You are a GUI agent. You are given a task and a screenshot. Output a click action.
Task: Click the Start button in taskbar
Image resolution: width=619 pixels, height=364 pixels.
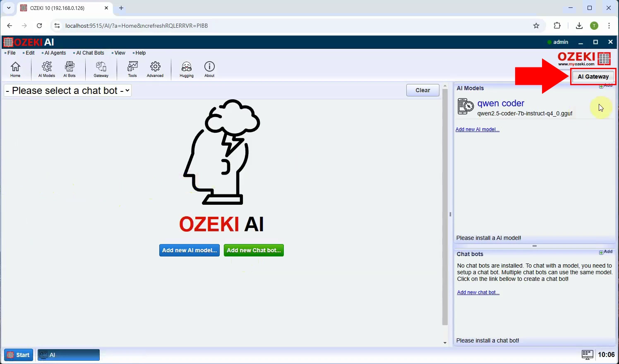[19, 355]
